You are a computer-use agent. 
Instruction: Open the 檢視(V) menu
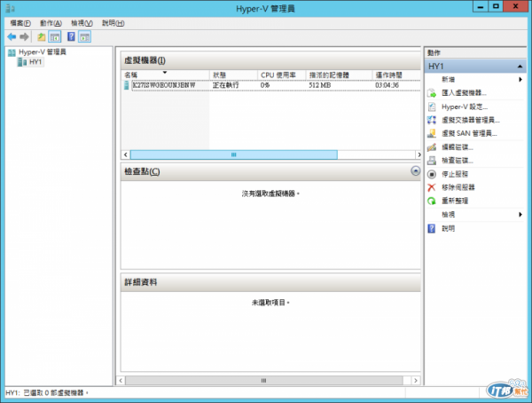(x=82, y=23)
